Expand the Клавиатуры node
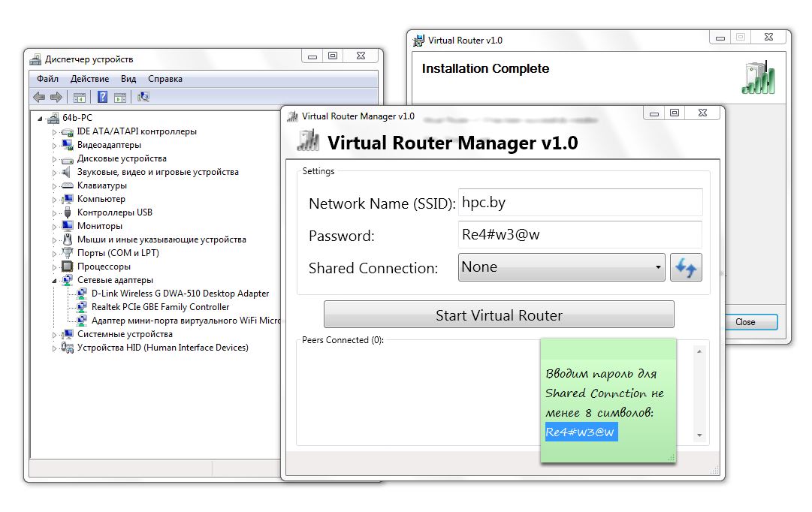This screenshot has height=512, width=812. click(54, 186)
